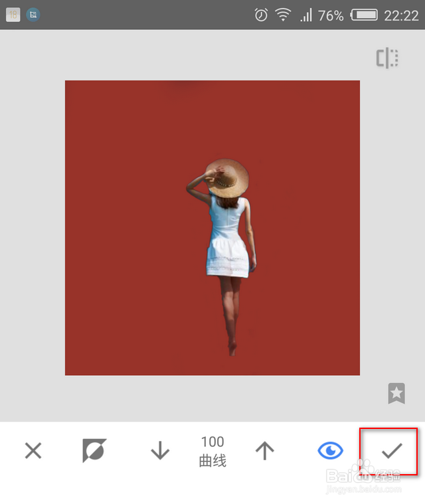Viewport: 425px width, 504px height.
Task: Toggle mask visibility eye icon
Action: (330, 451)
